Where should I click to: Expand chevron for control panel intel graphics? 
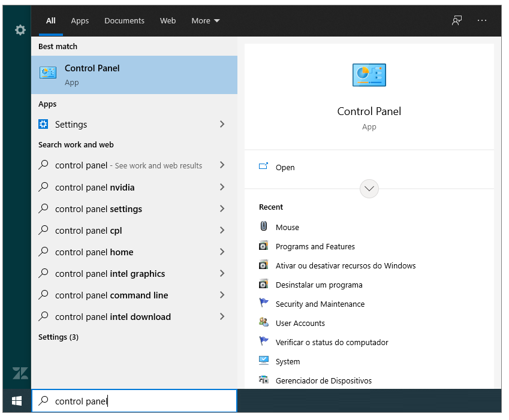222,273
